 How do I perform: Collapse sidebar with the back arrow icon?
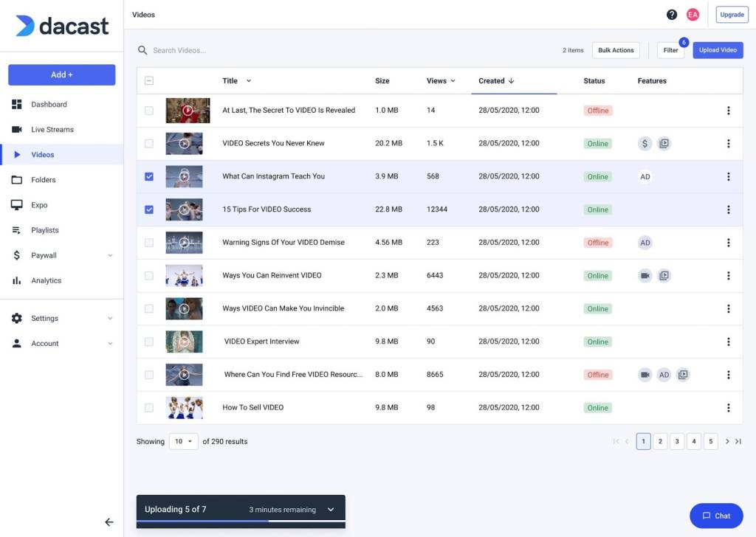[x=109, y=522]
